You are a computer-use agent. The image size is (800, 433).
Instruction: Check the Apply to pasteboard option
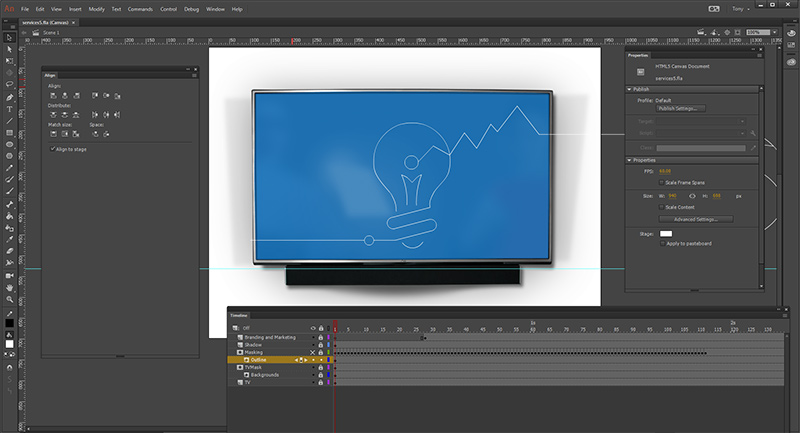(663, 243)
